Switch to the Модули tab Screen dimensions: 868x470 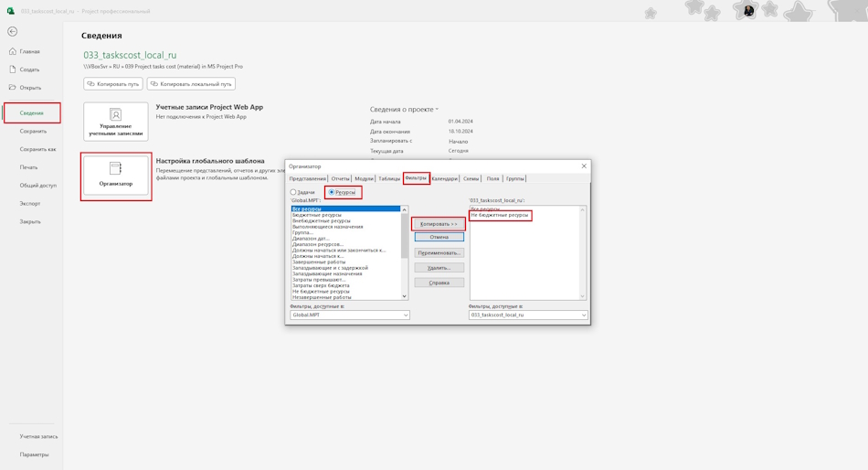coord(364,178)
